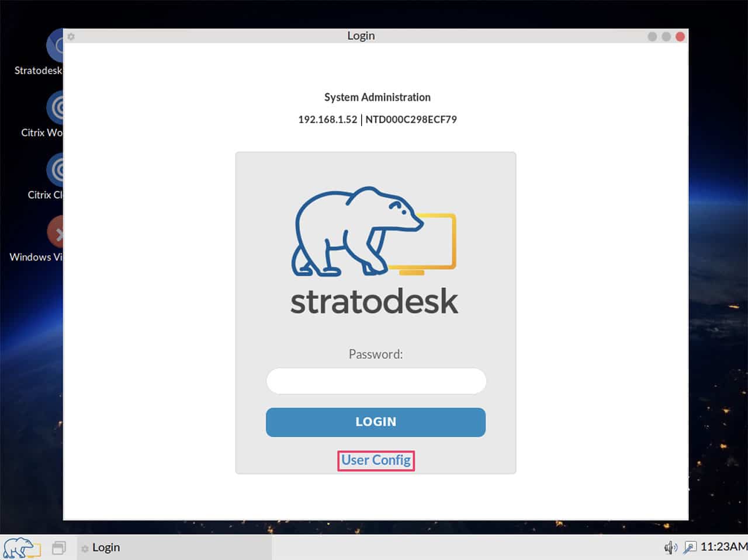Open the volume speaker icon in tray

671,547
